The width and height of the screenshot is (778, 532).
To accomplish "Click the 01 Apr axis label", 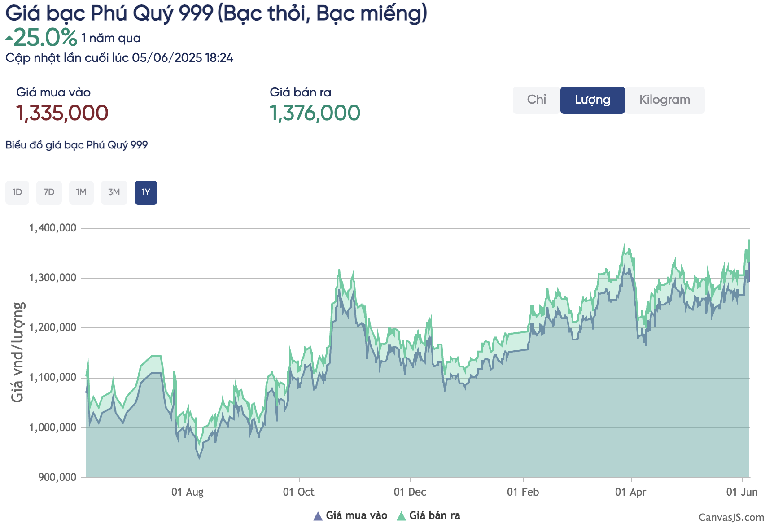I will coord(630,492).
